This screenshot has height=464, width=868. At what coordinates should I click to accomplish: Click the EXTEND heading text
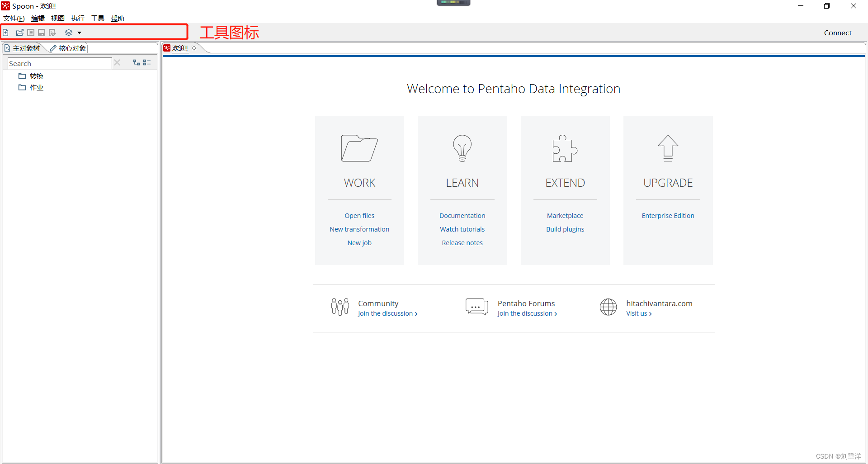(x=565, y=183)
